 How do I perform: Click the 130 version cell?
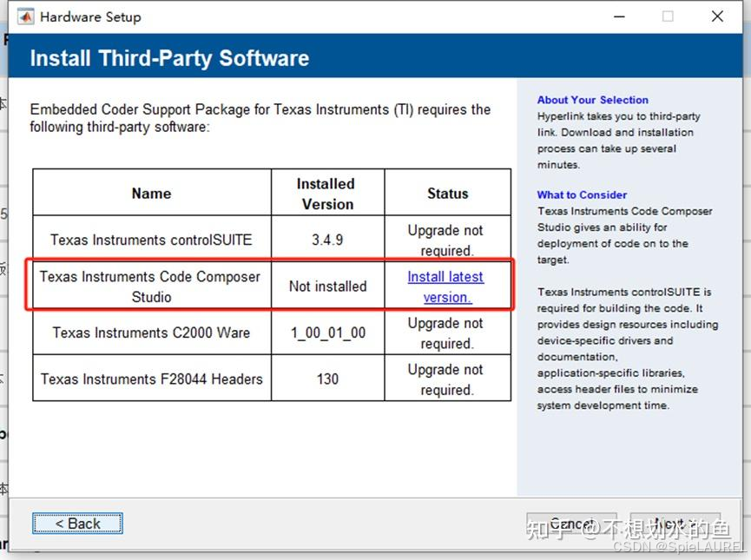(327, 379)
